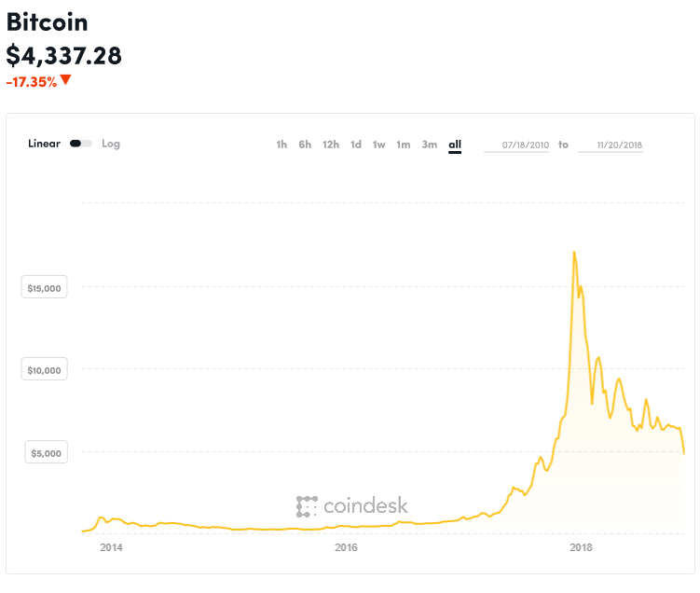This screenshot has height=593, width=700.
Task: Open the start date field 07/18/2010
Action: [x=516, y=145]
